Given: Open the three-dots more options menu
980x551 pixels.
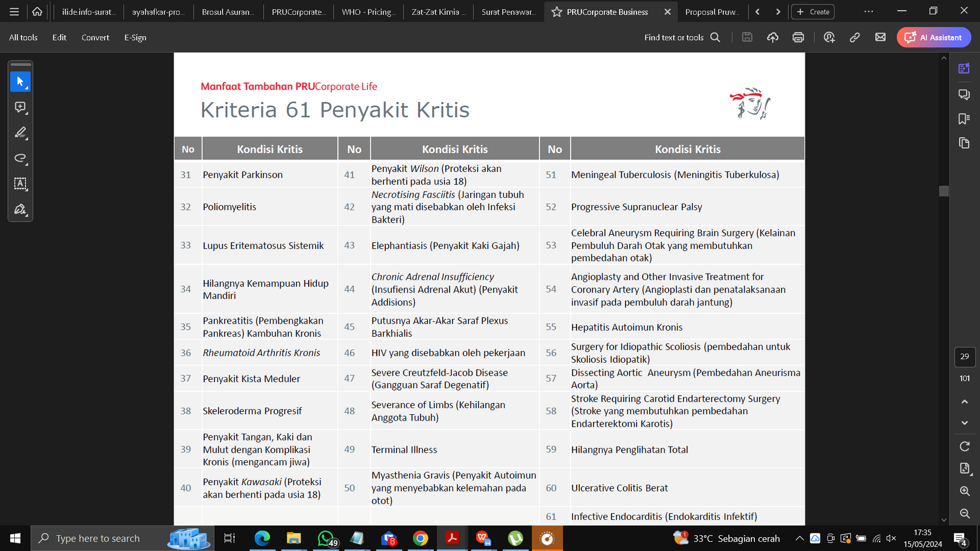Looking at the screenshot, I should pyautogui.click(x=868, y=11).
